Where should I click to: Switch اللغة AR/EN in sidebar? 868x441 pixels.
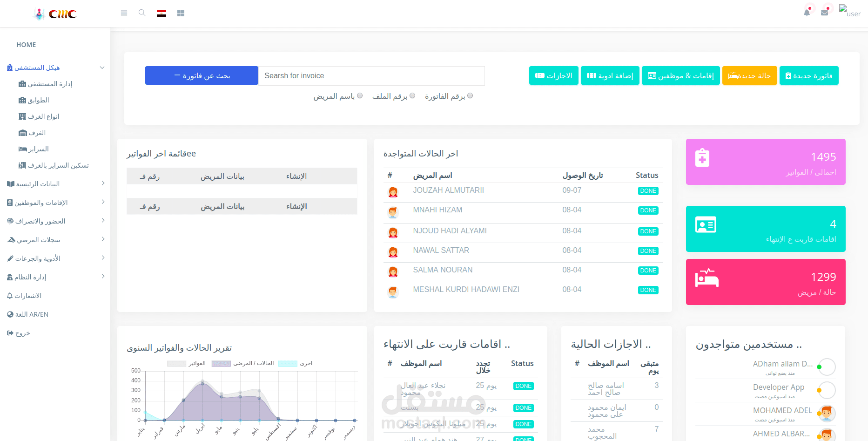(28, 314)
